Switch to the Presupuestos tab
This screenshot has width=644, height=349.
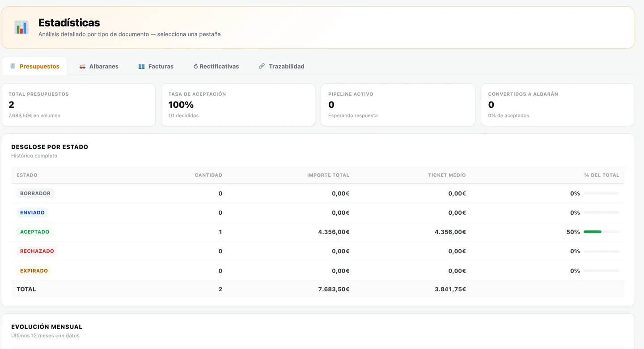(x=34, y=66)
